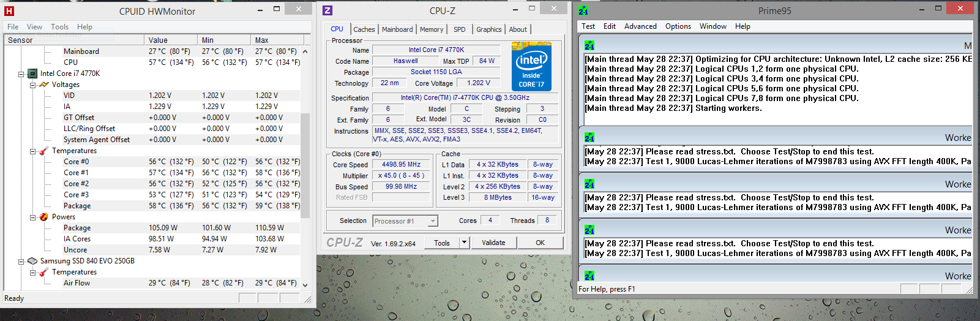Click the Voltages lightning icon in HWMonitor
Screen dimensions: 980x321
pyautogui.click(x=44, y=85)
